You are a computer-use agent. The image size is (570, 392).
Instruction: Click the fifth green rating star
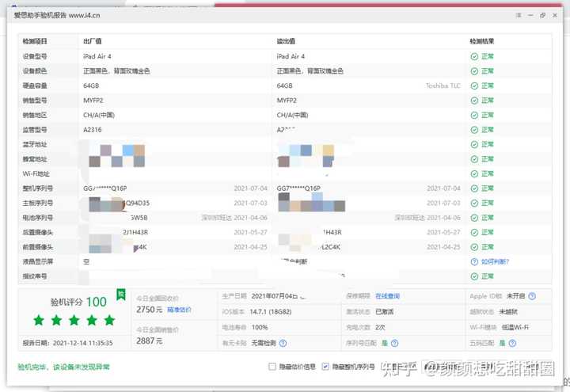pos(109,321)
